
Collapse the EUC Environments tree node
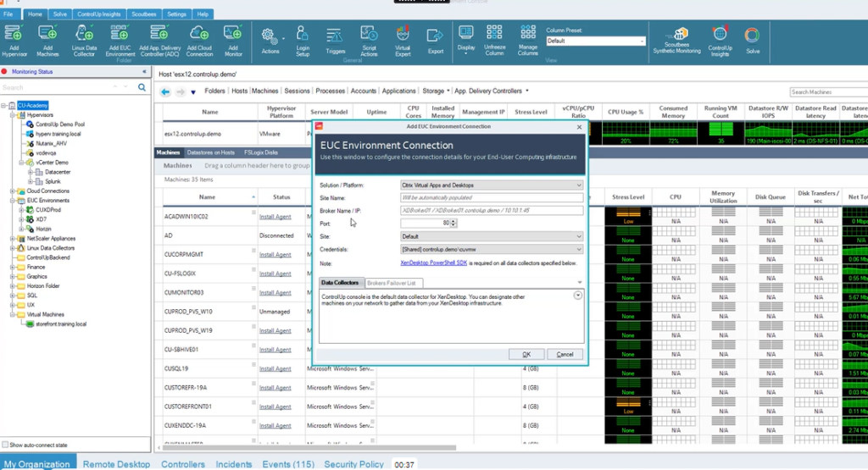[x=13, y=200]
